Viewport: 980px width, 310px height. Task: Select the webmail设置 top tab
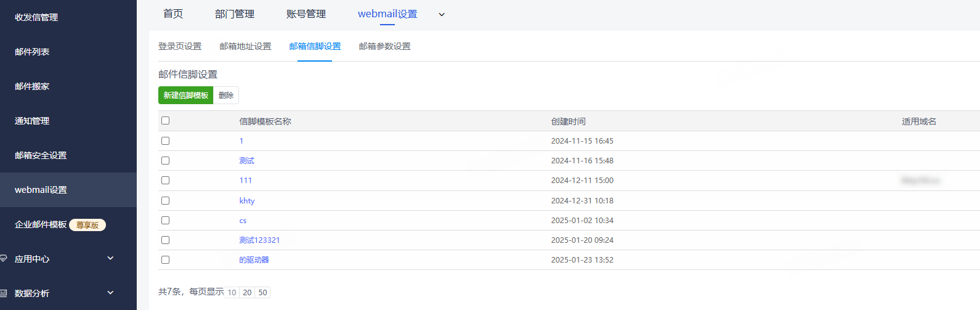click(x=387, y=14)
